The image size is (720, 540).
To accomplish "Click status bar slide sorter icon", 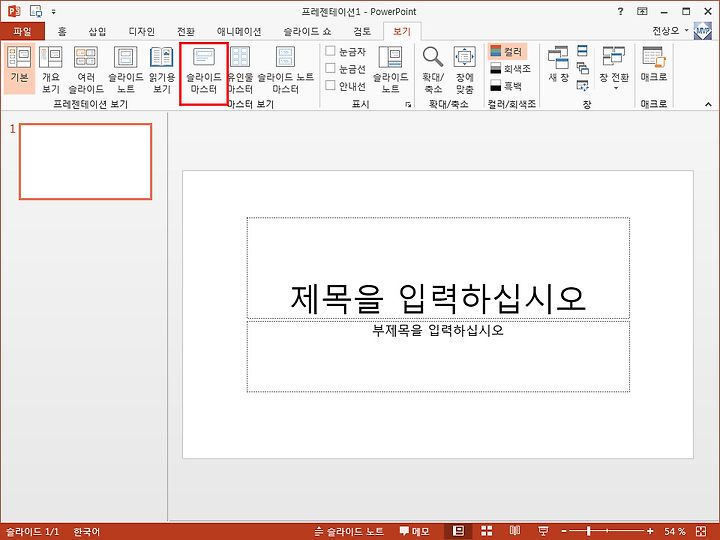I will [487, 531].
